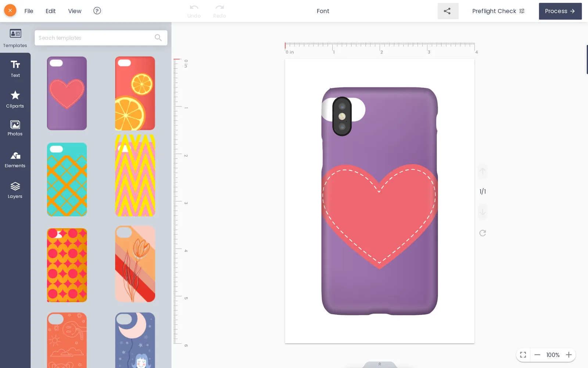Screen dimensions: 588x368
Task: Click the Process button
Action: pyautogui.click(x=560, y=11)
